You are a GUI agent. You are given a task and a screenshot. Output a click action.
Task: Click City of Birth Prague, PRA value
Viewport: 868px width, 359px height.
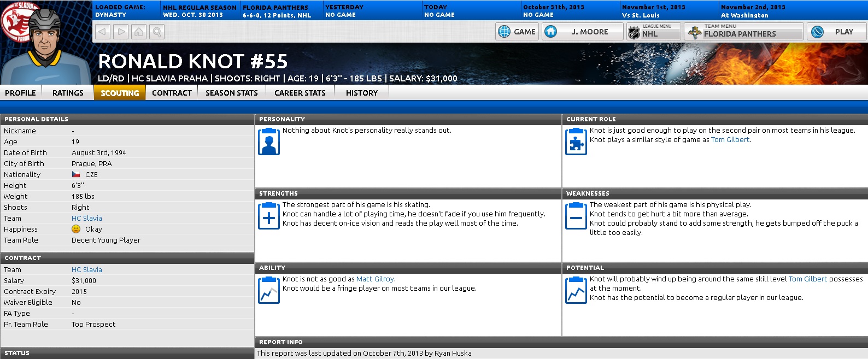(x=92, y=163)
